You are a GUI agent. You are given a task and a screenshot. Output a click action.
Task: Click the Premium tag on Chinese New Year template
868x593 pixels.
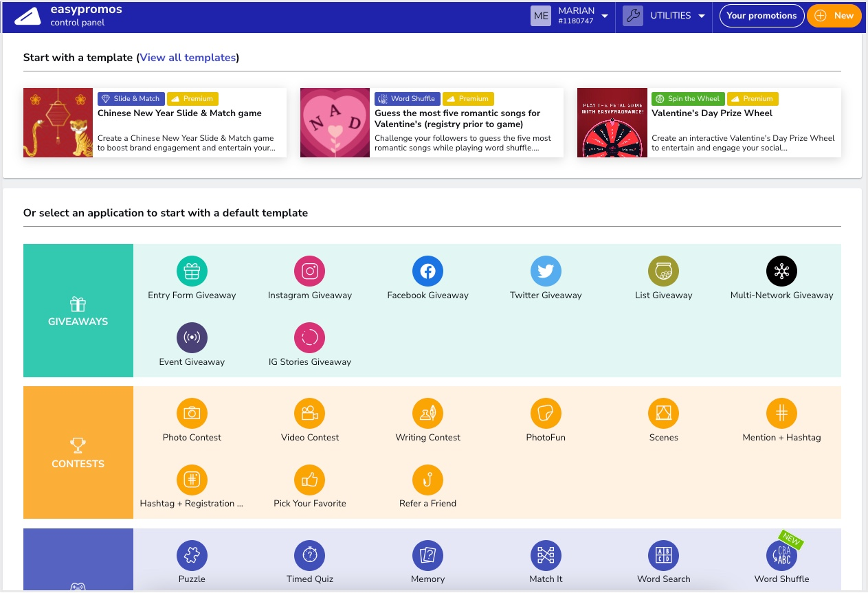click(192, 99)
